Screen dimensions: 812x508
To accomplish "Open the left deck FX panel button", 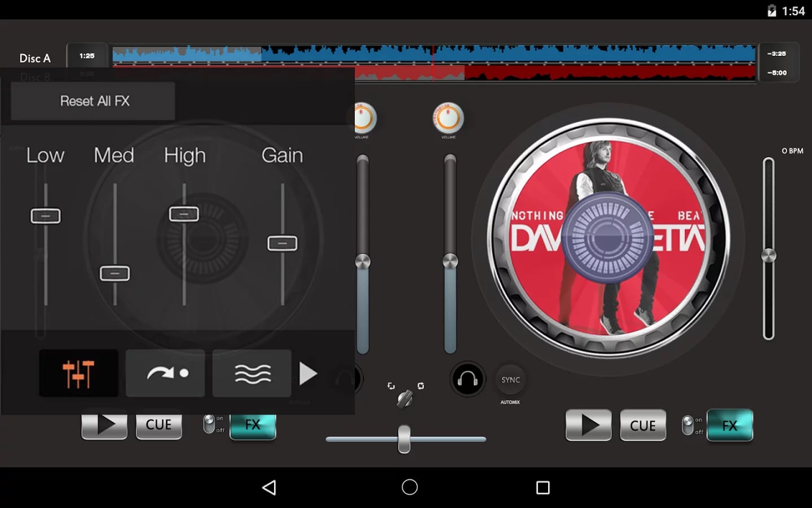I will (253, 426).
